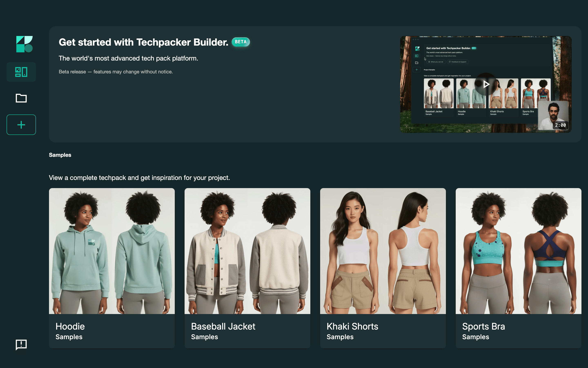
Task: Open the Khaki Shorts sample image
Action: coord(383,251)
